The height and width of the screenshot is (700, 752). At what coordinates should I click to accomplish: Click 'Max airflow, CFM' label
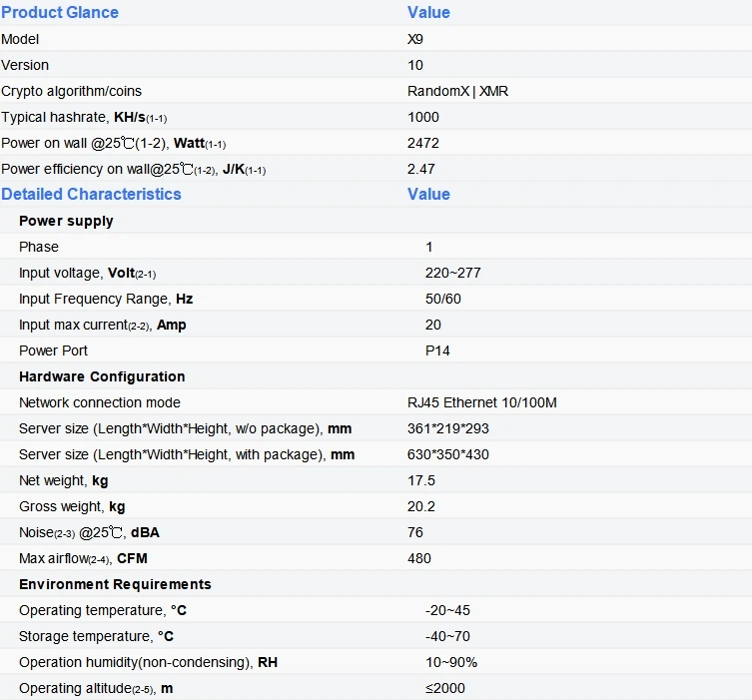tap(83, 558)
